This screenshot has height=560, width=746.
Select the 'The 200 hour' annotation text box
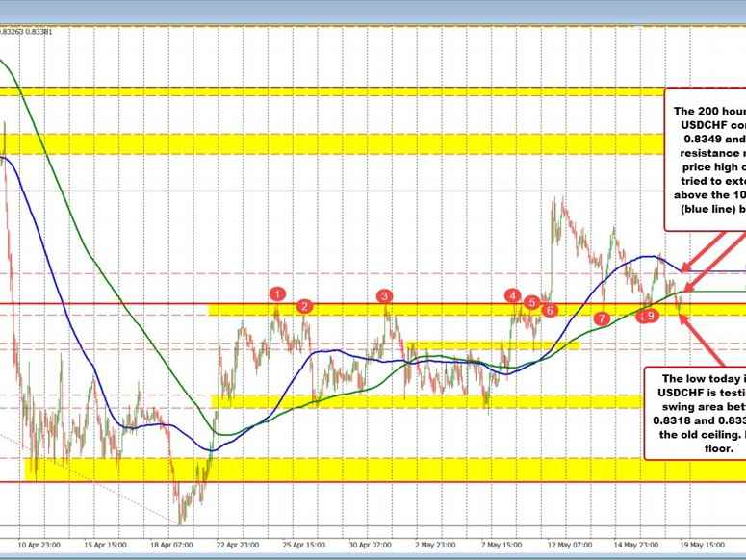[705, 160]
